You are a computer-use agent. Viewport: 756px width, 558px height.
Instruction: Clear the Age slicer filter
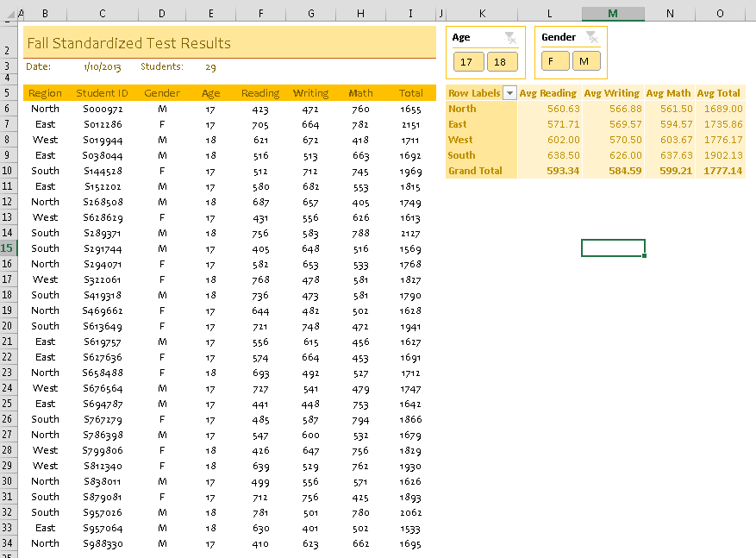509,37
